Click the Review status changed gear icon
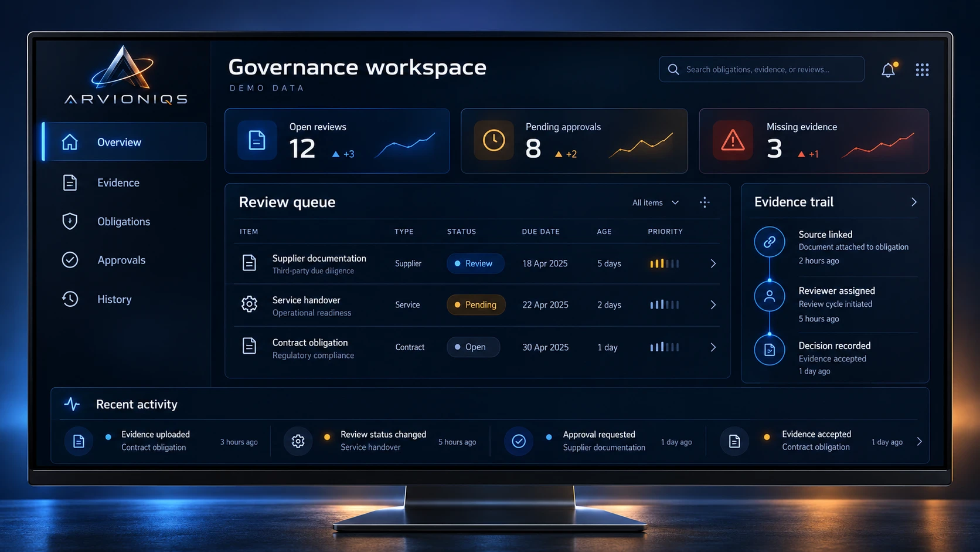 (298, 441)
